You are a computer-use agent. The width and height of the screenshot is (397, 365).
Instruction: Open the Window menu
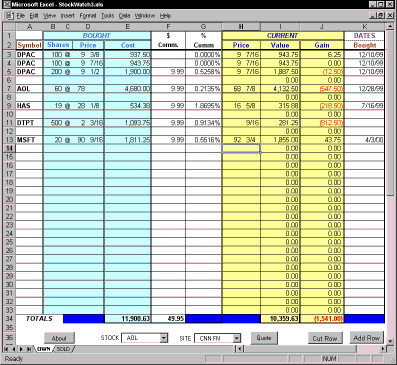tap(145, 16)
